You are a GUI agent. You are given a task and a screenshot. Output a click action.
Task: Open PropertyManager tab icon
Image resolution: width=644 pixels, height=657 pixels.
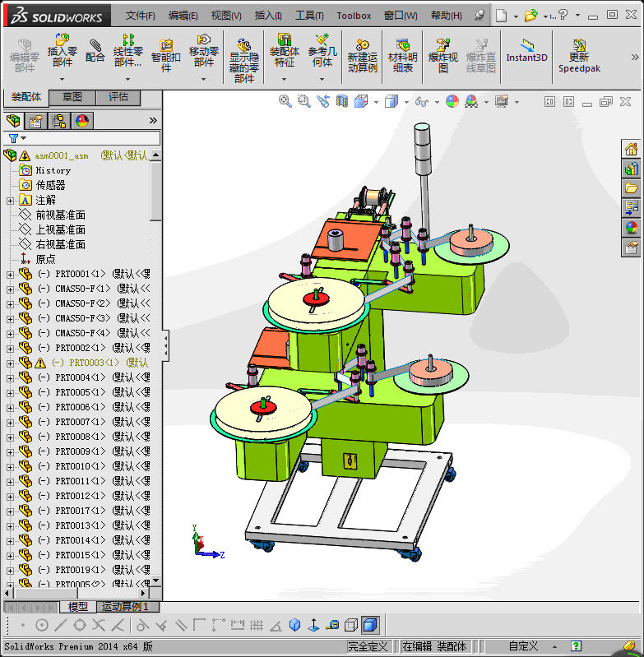tap(35, 121)
